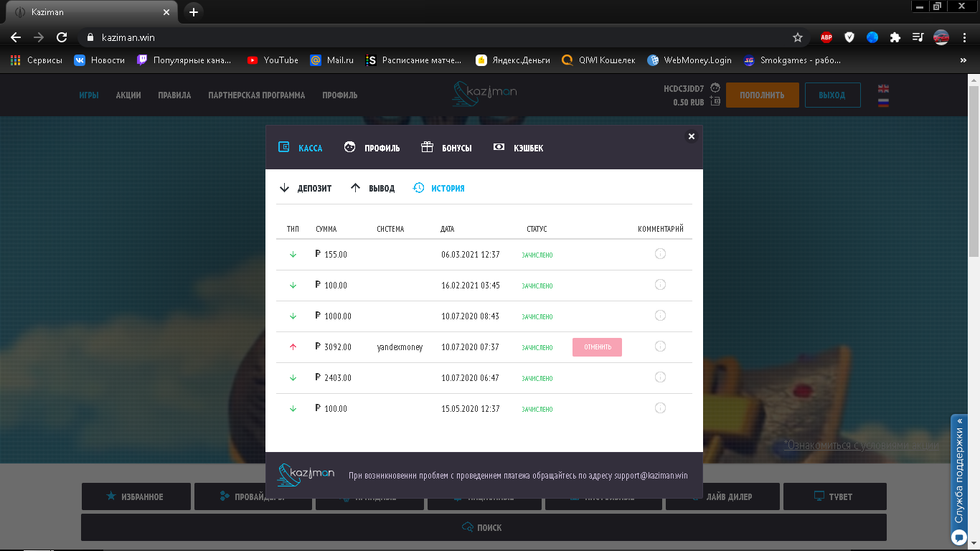Image resolution: width=980 pixels, height=551 pixels.
Task: Open the Акции menu item
Action: tap(128, 95)
